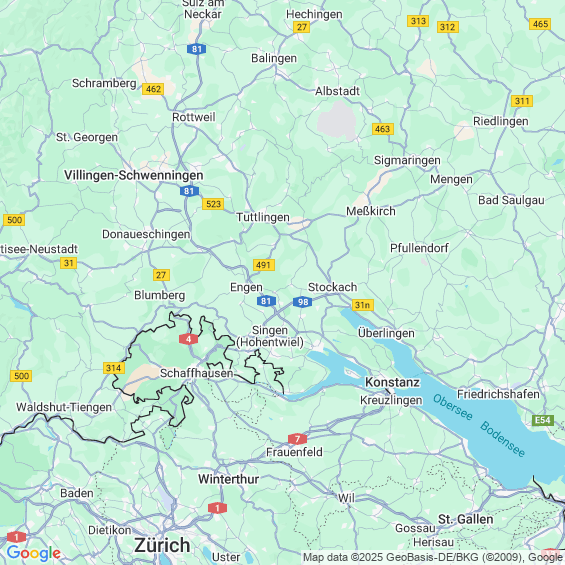
Task: Click the A81 highway shield near Sulz am Neckar
Action: (196, 49)
